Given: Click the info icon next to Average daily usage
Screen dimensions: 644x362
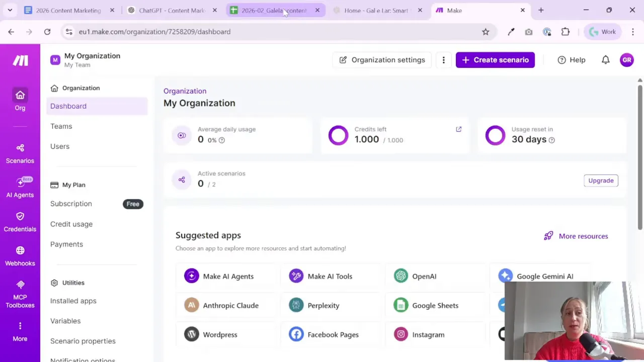Looking at the screenshot, I should 222,140.
